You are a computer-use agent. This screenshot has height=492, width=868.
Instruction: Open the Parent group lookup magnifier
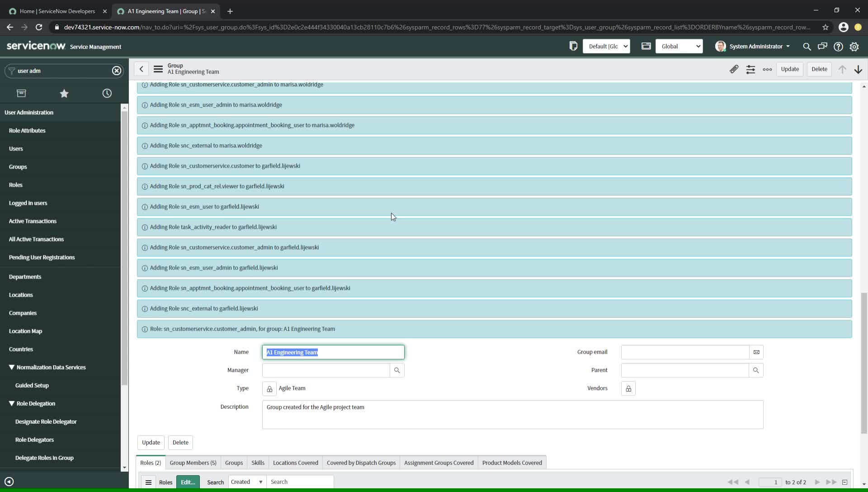756,370
